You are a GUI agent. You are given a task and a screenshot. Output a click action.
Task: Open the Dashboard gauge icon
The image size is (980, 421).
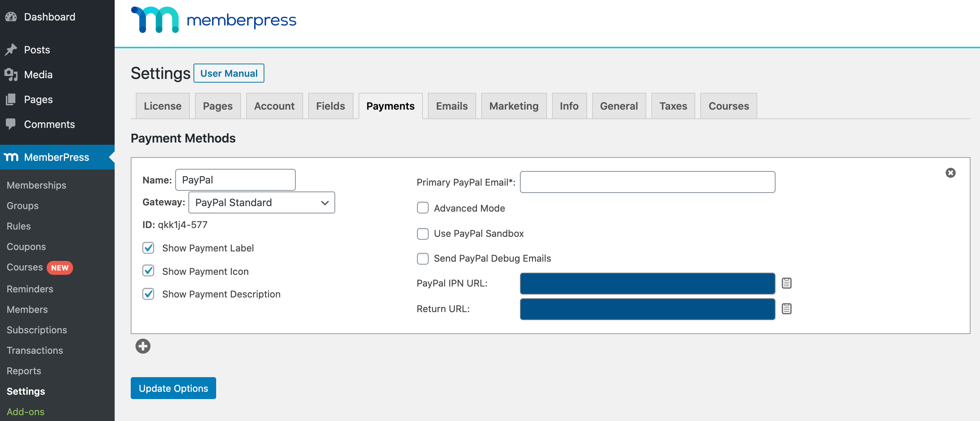coord(11,17)
